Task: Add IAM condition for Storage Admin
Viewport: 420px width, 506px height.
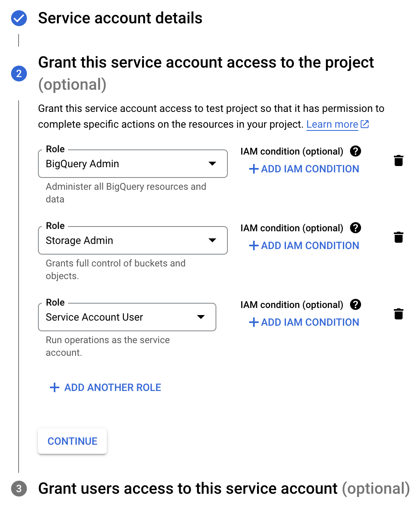Action: pos(304,245)
